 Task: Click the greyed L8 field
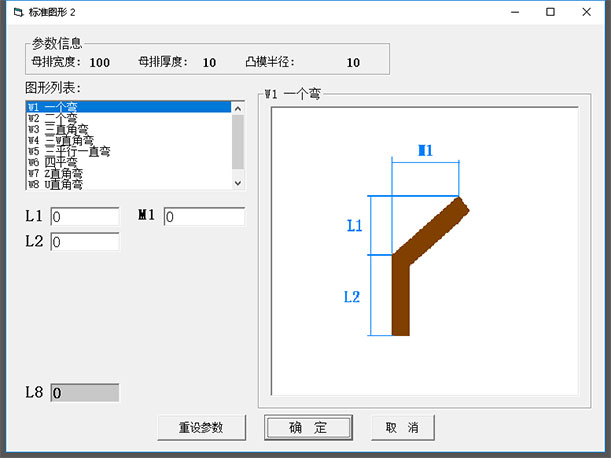tap(84, 393)
